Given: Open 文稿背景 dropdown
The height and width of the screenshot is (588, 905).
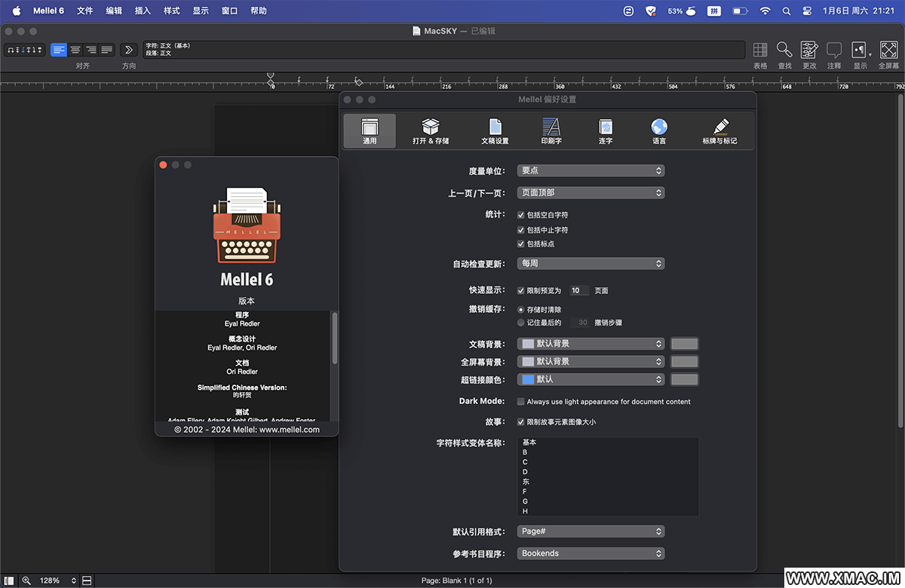Looking at the screenshot, I should (591, 344).
